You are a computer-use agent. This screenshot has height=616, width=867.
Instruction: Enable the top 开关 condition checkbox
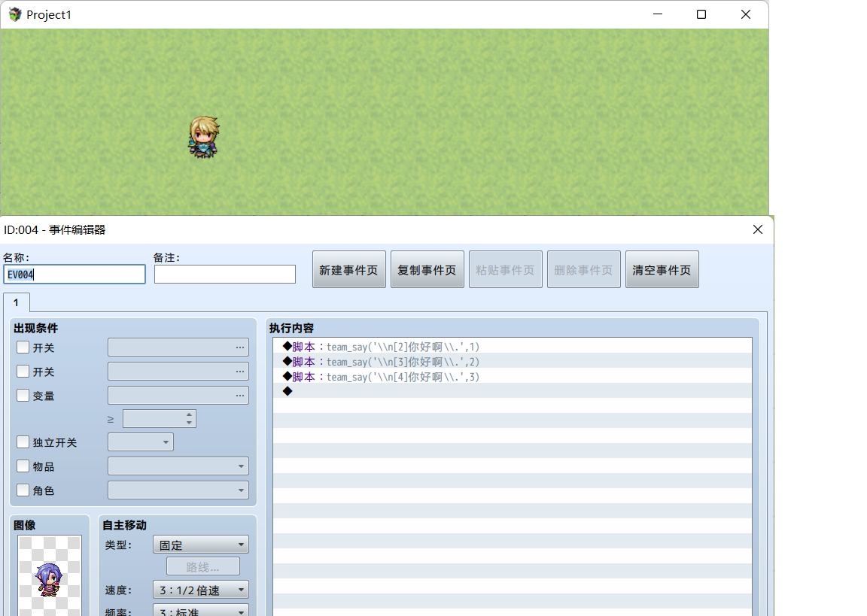pos(23,347)
